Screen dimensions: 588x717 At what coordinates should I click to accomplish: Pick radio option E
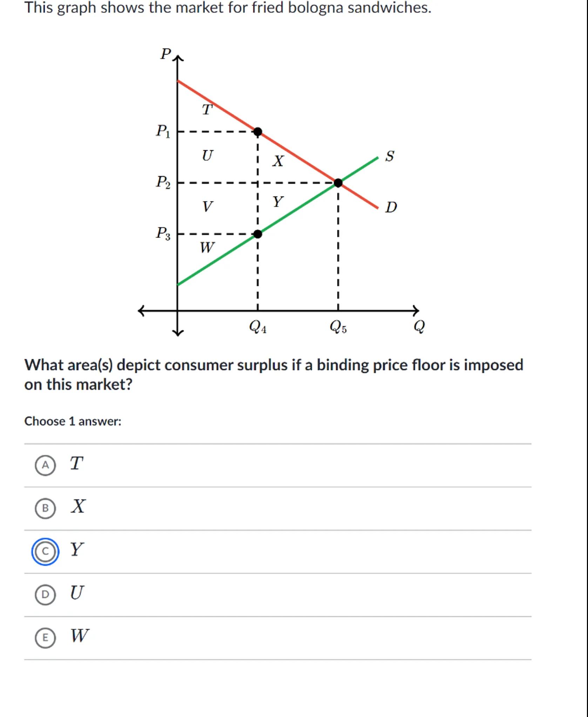(x=45, y=638)
